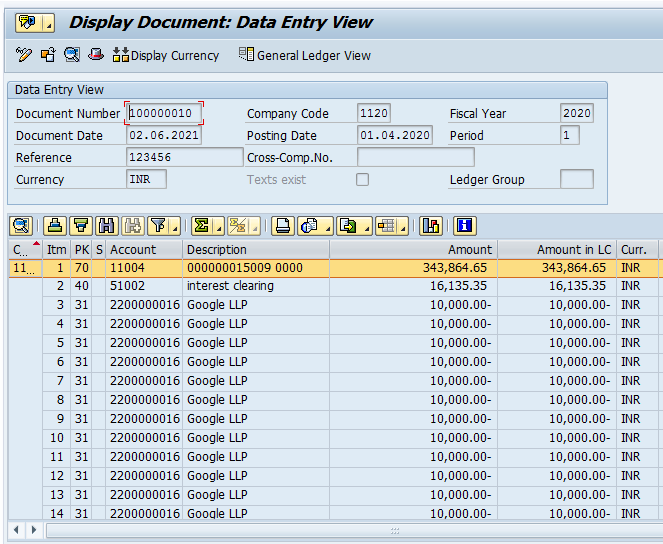Click the Company Code field 1120
Viewport: 663px width, 544px height.
point(374,113)
